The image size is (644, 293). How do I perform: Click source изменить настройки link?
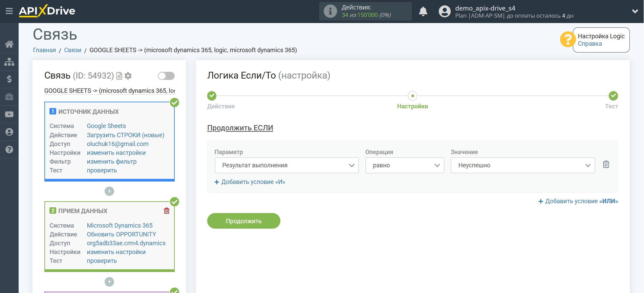[x=116, y=153]
